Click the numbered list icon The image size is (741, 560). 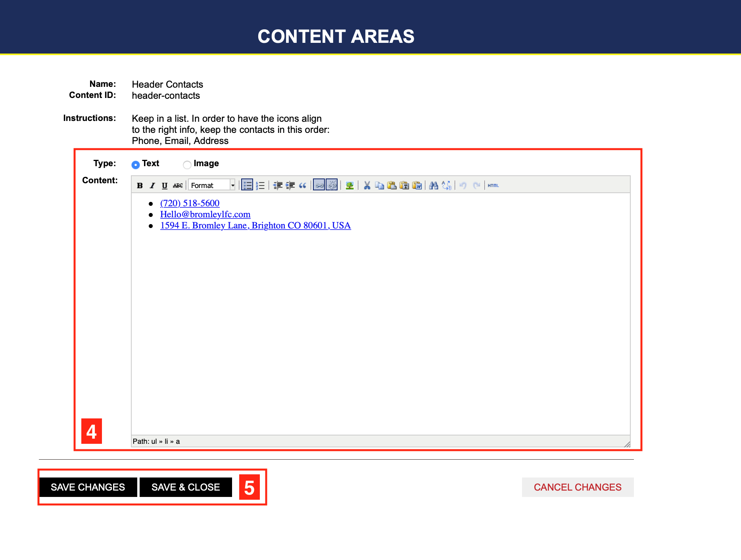coord(260,185)
